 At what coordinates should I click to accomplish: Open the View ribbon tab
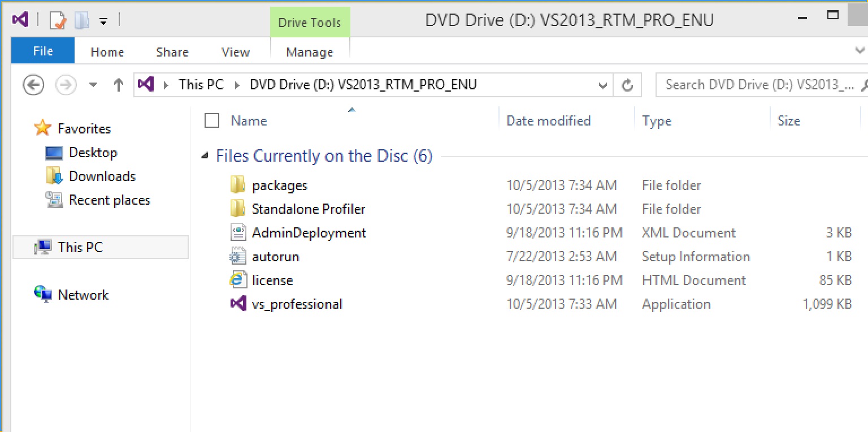click(236, 52)
